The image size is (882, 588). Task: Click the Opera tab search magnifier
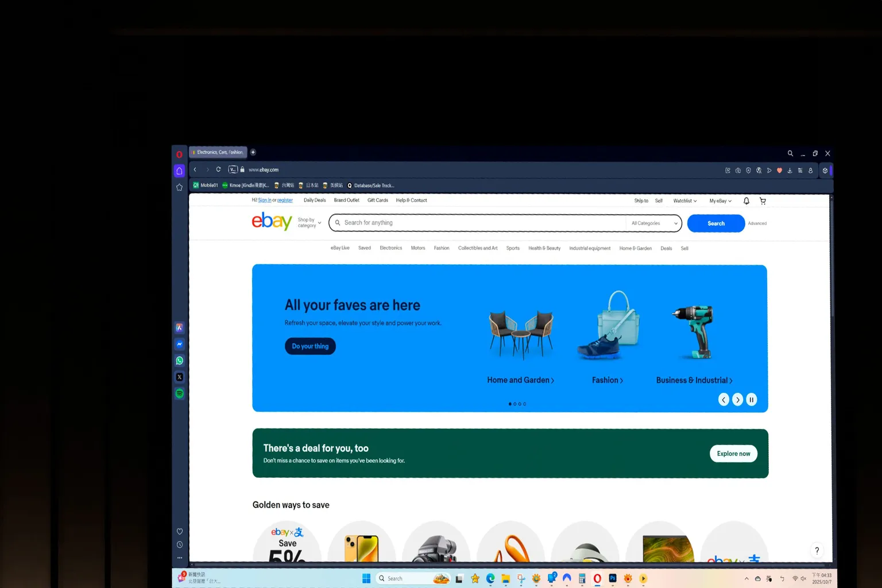790,153
